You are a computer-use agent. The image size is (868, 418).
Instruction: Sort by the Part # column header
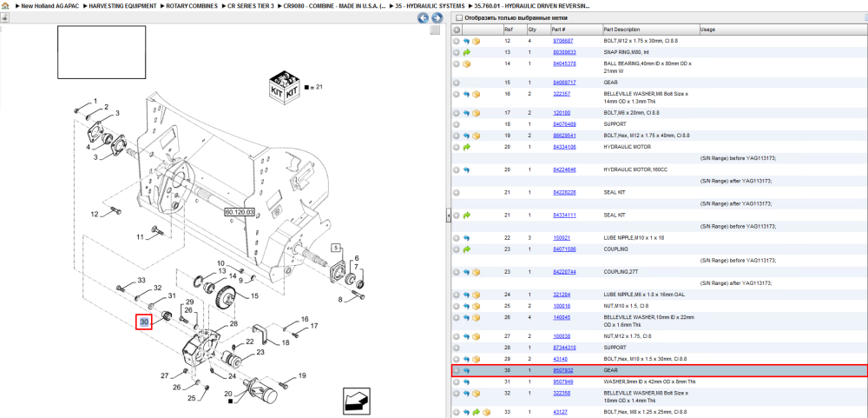coord(575,30)
